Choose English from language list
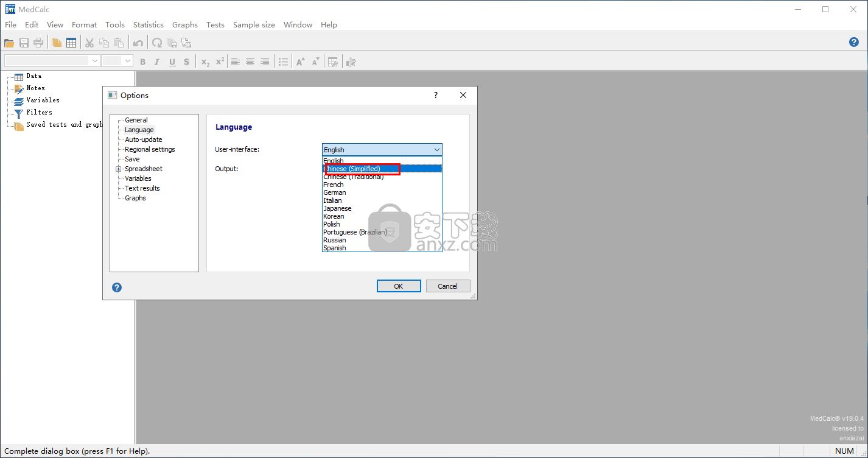The height and width of the screenshot is (458, 868). coord(334,161)
